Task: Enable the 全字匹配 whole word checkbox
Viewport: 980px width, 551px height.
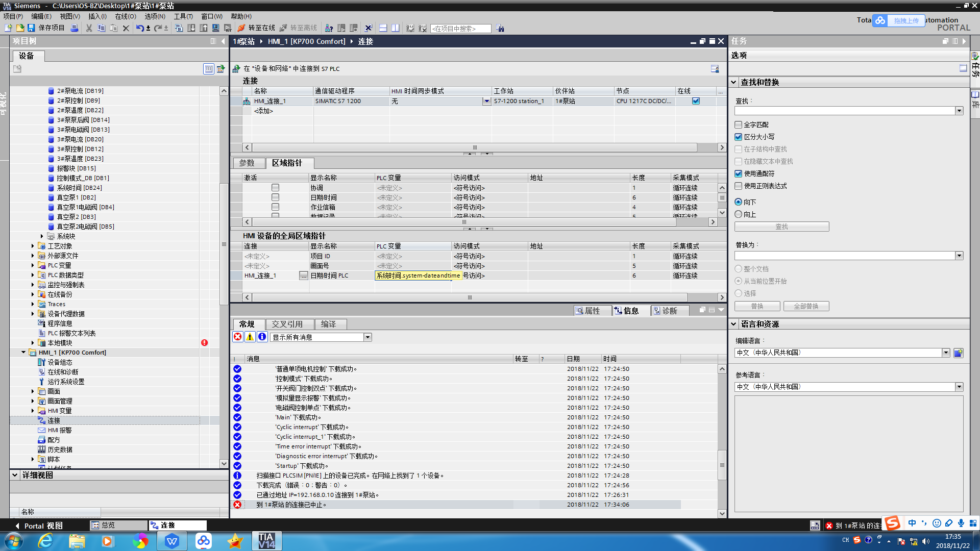Action: [738, 124]
